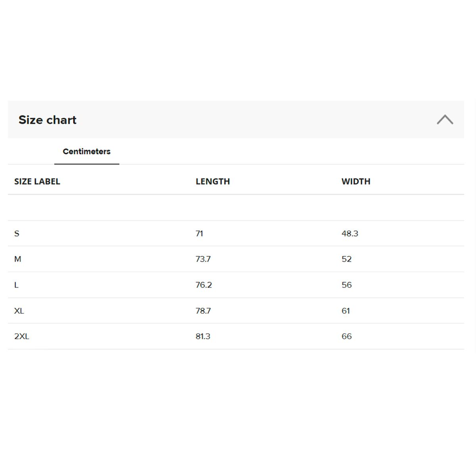Click the Size chart heading

coord(48,120)
